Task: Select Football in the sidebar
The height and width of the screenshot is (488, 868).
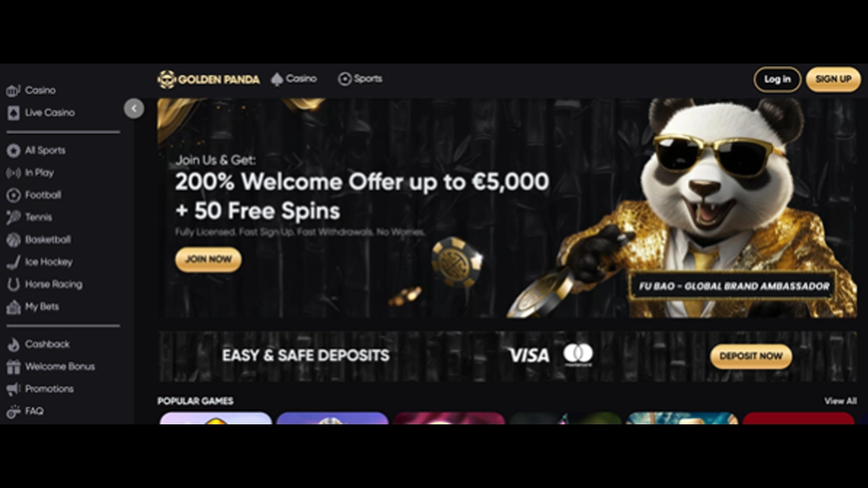Action: pos(43,195)
